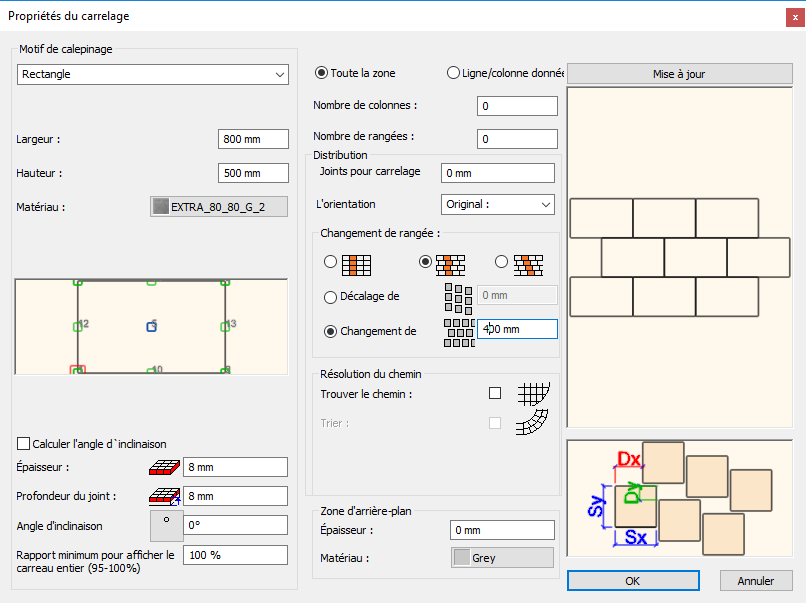Click the aligned grid pattern icon

click(x=356, y=265)
